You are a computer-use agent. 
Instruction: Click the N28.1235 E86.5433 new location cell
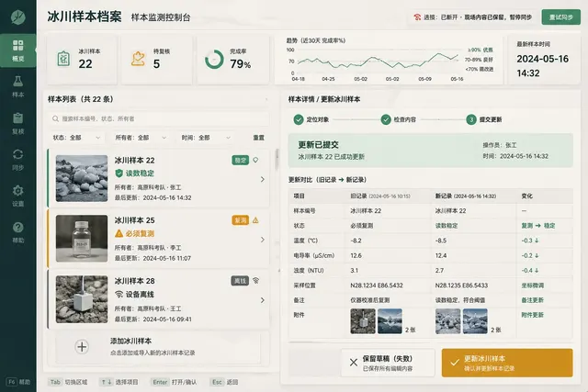click(461, 286)
